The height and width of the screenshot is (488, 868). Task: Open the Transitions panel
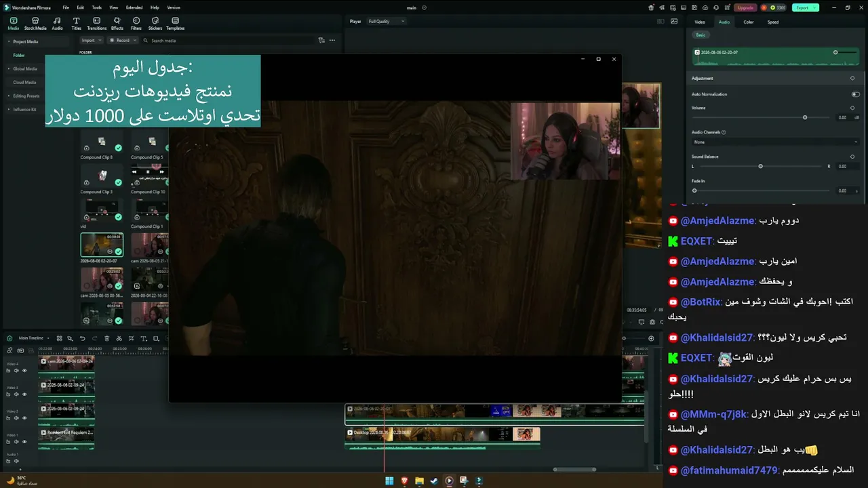[97, 24]
